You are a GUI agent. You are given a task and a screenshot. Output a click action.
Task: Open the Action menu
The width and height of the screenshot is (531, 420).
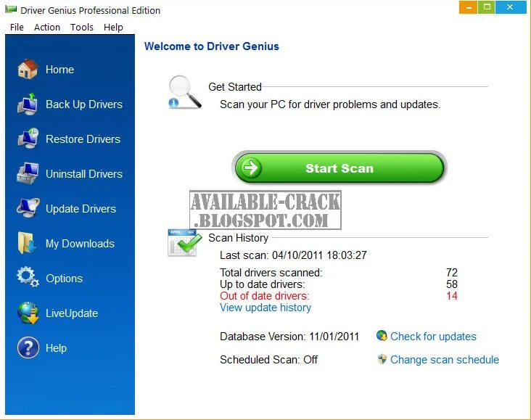(x=47, y=27)
